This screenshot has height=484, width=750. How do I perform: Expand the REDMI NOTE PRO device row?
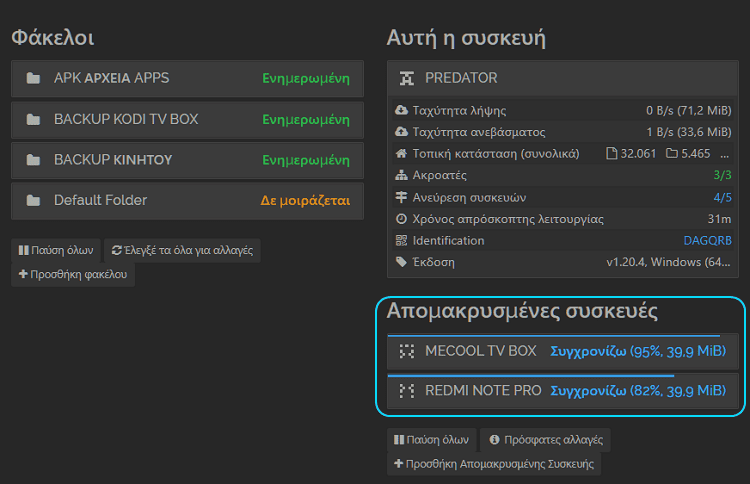click(563, 391)
